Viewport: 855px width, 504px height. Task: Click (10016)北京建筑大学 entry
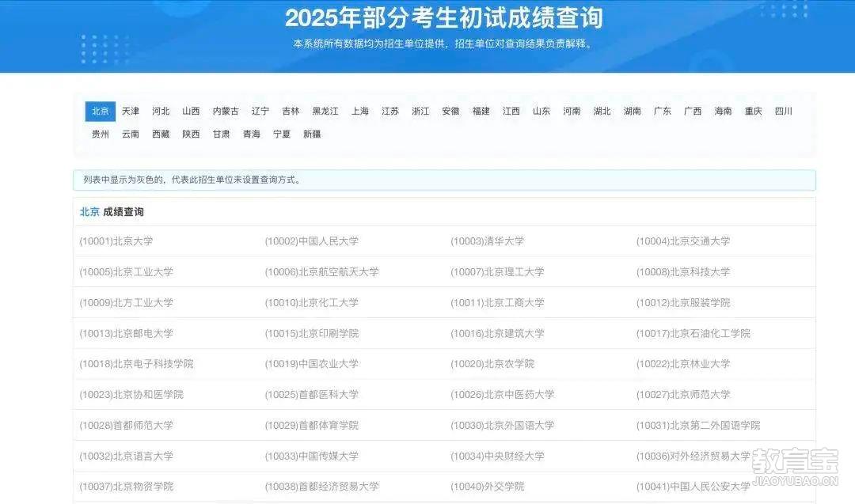[497, 333]
